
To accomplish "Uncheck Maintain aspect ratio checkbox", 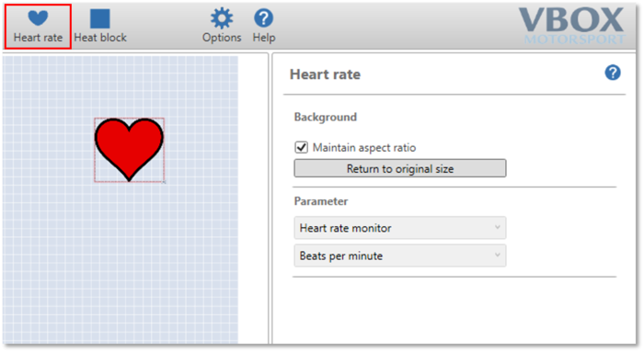I will click(x=302, y=147).
